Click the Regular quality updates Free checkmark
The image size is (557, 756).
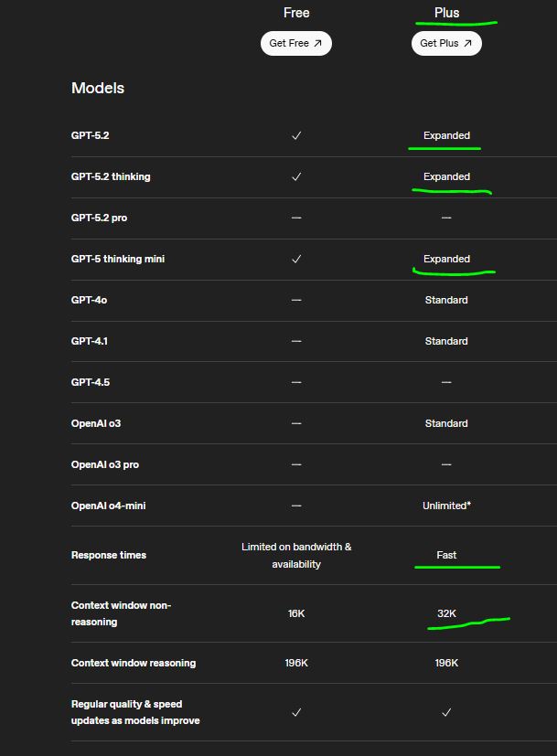pyautogui.click(x=296, y=712)
